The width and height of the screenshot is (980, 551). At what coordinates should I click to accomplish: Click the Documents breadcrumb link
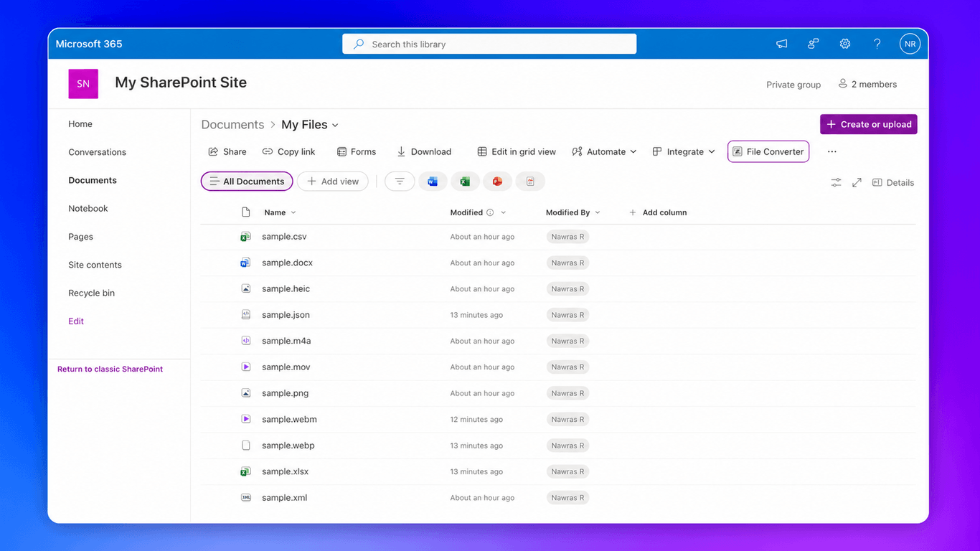232,125
